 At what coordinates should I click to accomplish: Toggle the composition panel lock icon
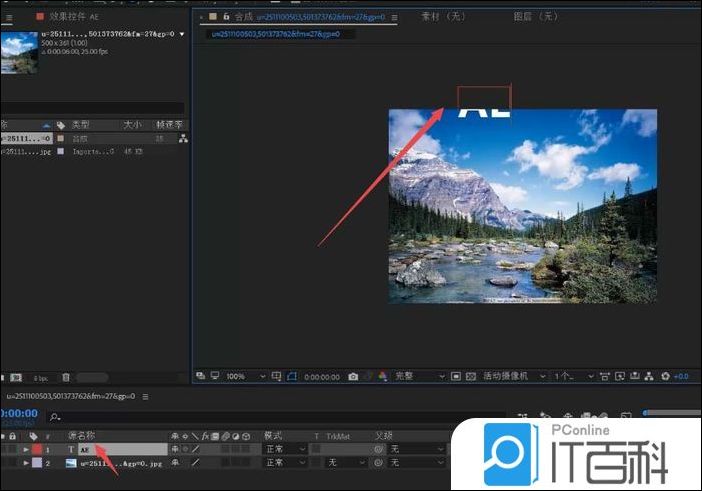pos(227,17)
